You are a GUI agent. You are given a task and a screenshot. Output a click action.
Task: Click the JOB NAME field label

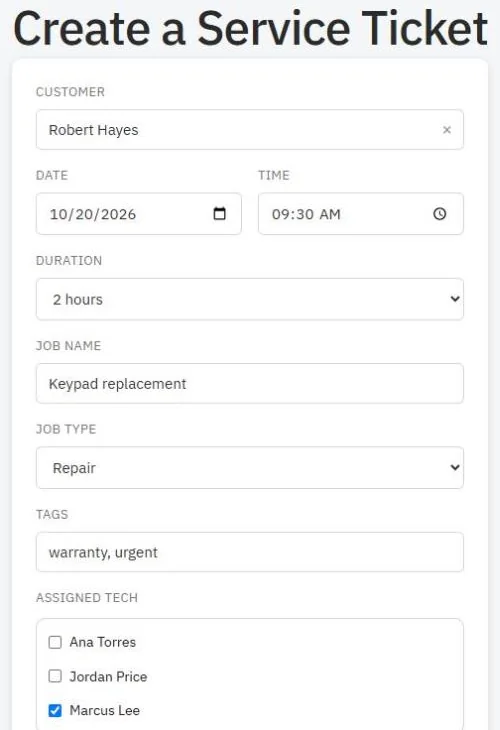tap(68, 345)
